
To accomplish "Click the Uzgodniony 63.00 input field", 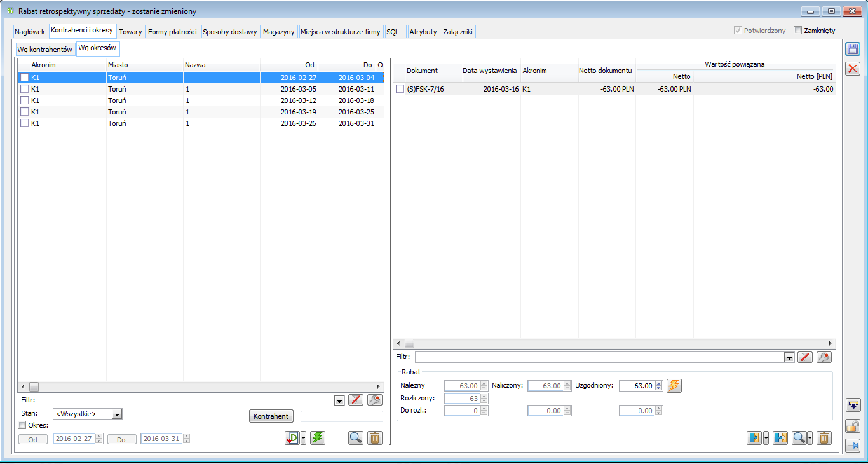I will (636, 386).
